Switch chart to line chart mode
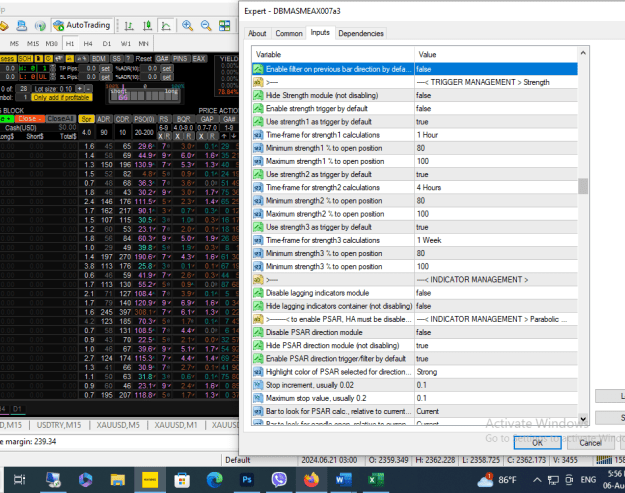This screenshot has height=493, width=625. coord(166,26)
